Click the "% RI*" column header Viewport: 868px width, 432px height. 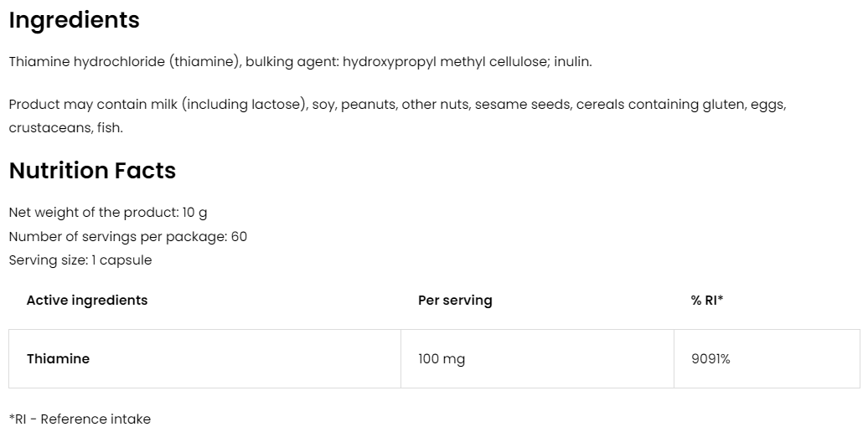(707, 300)
